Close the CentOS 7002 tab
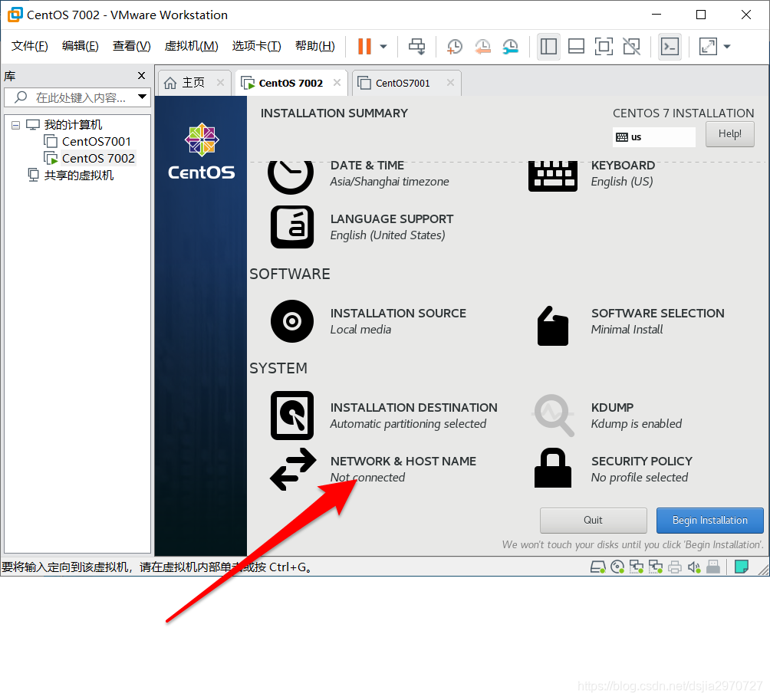The height and width of the screenshot is (700, 770). (x=337, y=83)
